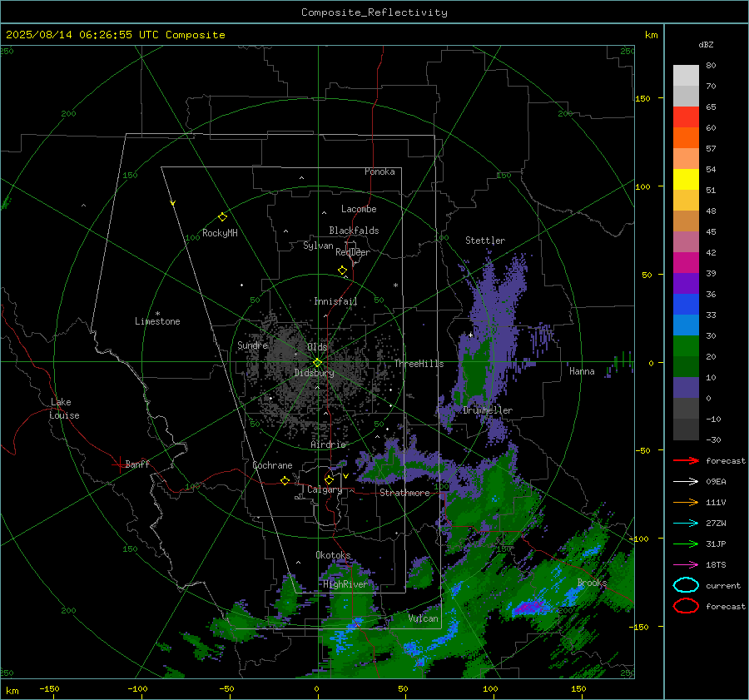Click the Limestone label

point(157,321)
